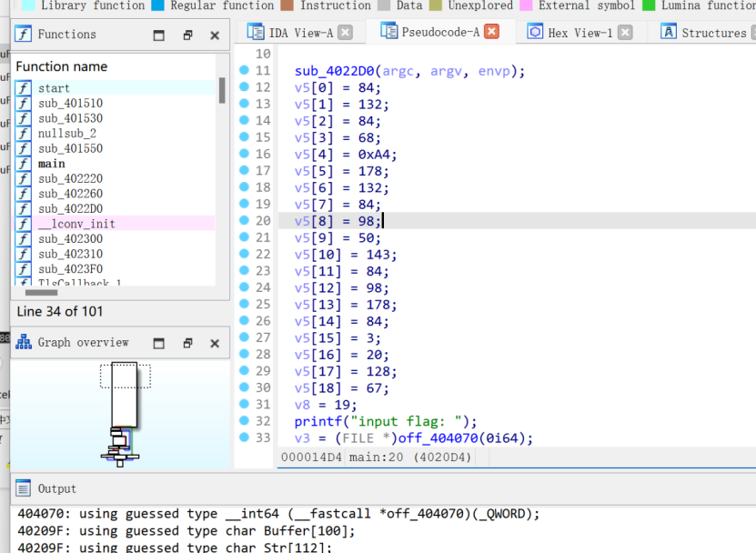Toggle breakpoint dot on line 26
Image resolution: width=756 pixels, height=553 pixels.
[x=244, y=321]
